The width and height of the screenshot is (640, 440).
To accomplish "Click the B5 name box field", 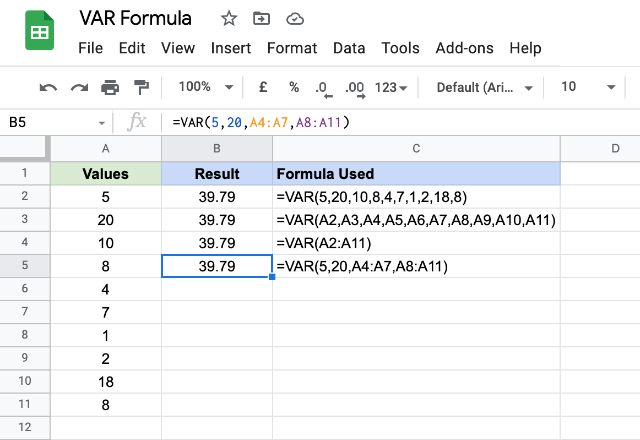I will (56, 122).
